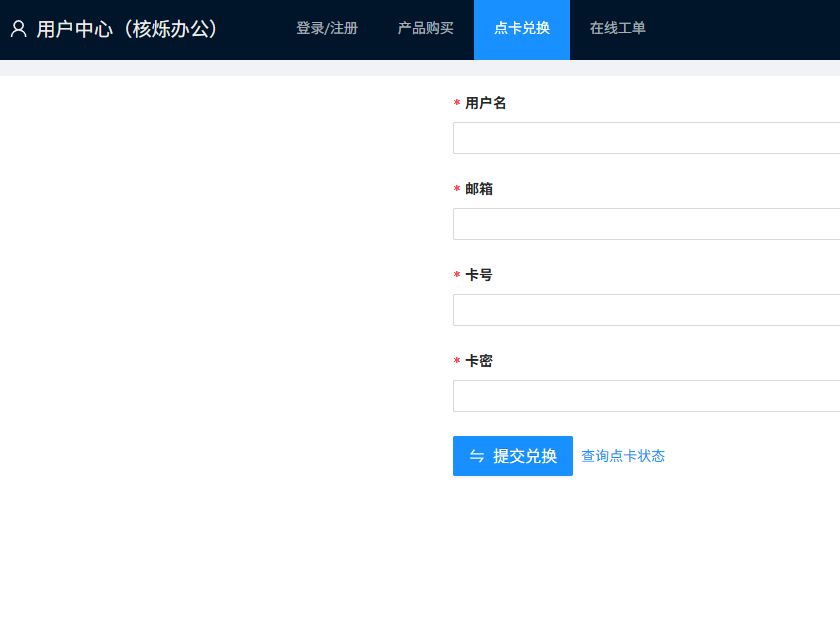Click the 用户中心（核烁办公）header title
This screenshot has height=621, width=840.
coord(127,29)
